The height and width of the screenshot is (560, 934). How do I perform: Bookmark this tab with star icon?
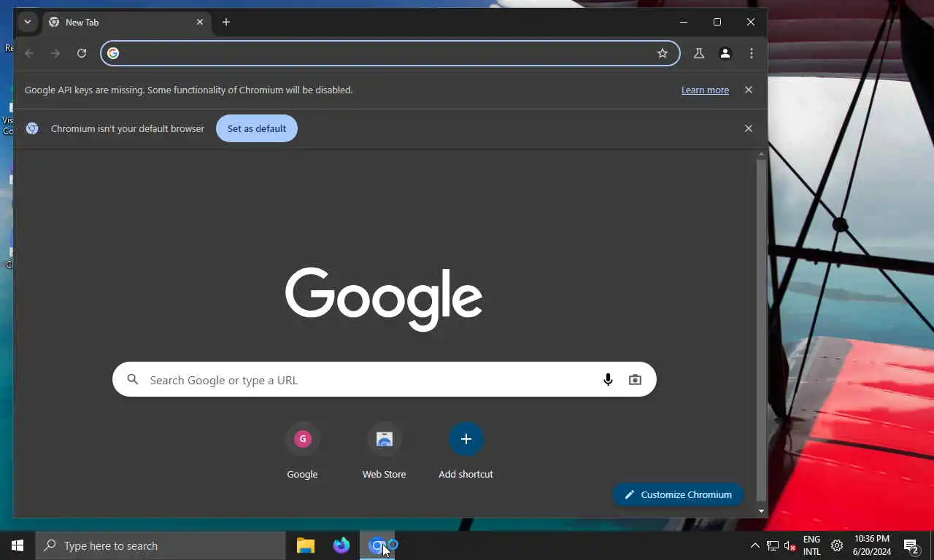[663, 53]
